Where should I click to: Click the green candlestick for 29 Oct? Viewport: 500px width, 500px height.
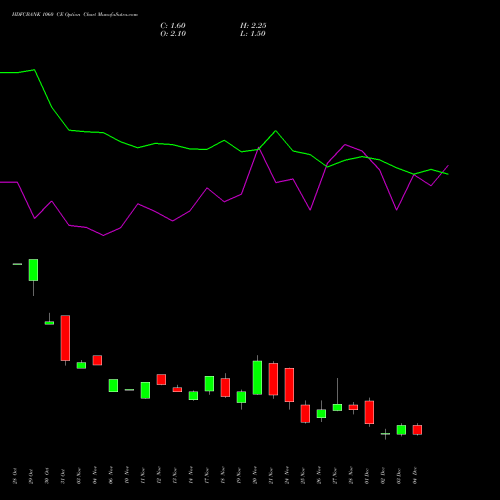pyautogui.click(x=33, y=270)
